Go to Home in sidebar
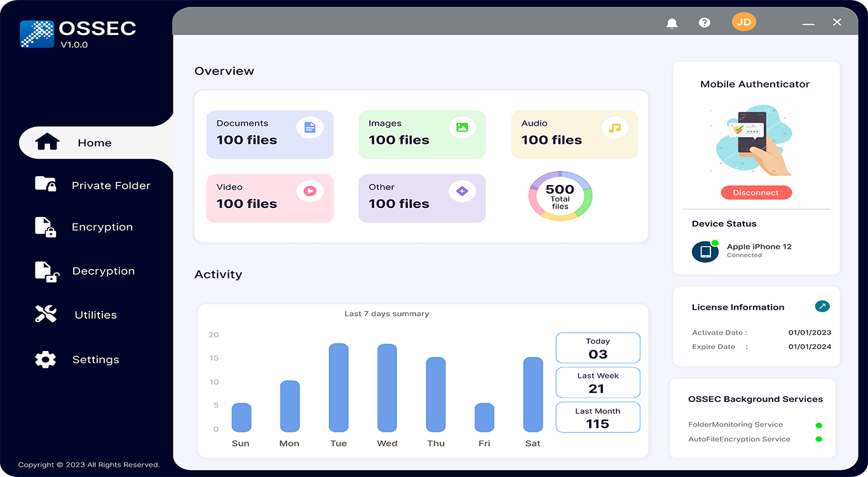The height and width of the screenshot is (477, 868). tap(96, 142)
